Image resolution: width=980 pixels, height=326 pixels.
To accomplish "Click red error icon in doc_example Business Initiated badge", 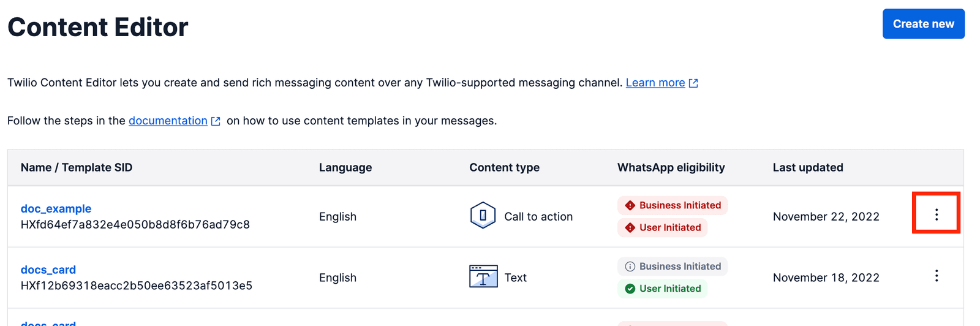I will coord(630,205).
